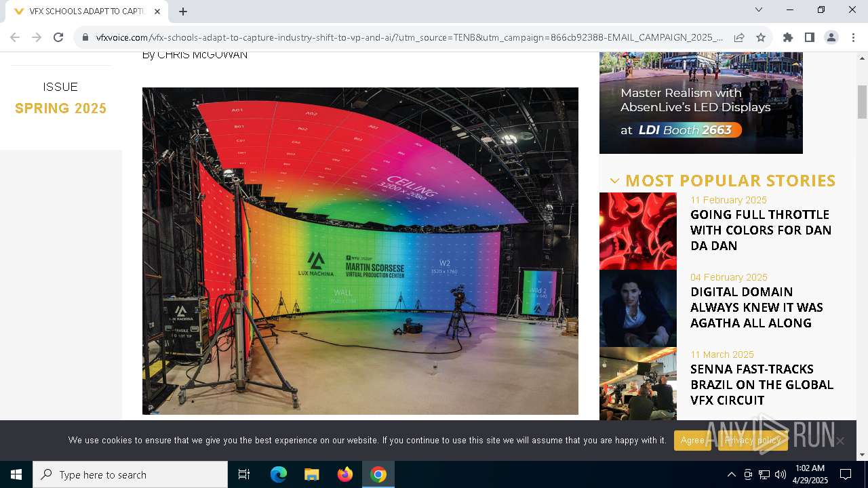The image size is (868, 488).
Task: Collapse Most Popular Stories chevron
Action: point(614,181)
